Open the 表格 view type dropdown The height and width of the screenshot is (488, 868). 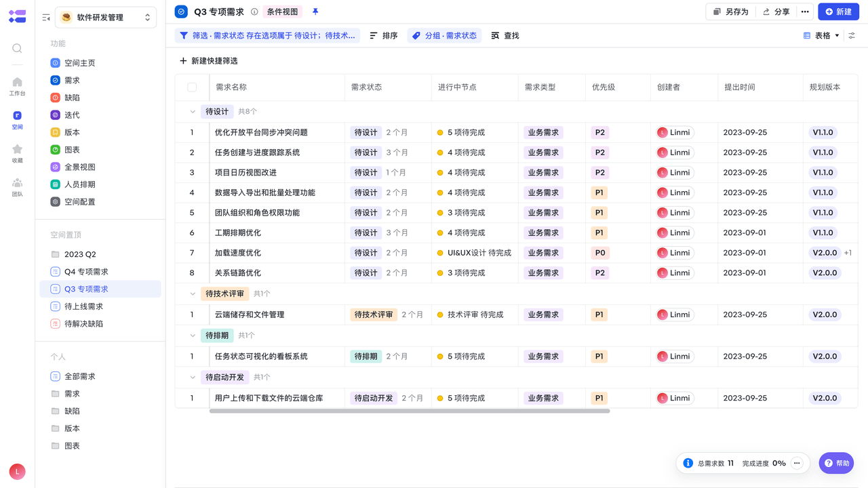[822, 35]
